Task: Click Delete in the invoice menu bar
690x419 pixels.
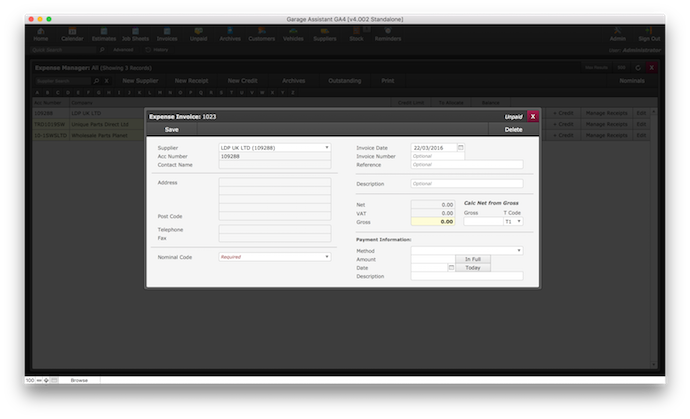Action: tap(513, 130)
